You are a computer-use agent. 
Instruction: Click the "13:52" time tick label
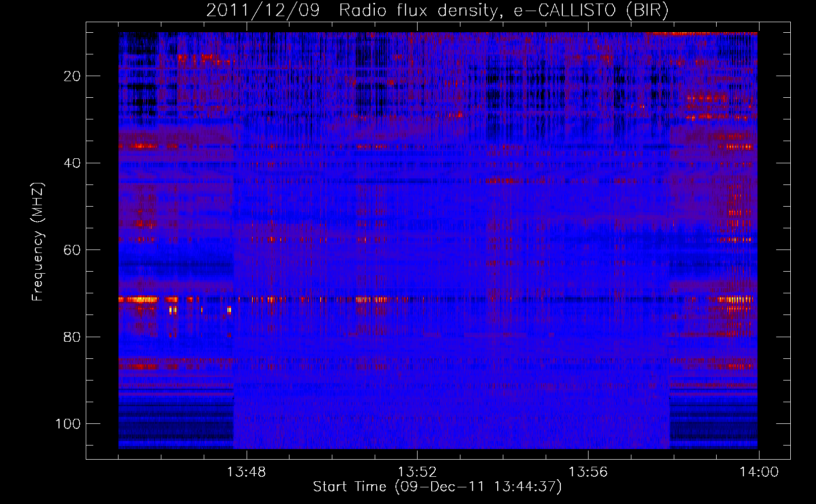(x=417, y=472)
